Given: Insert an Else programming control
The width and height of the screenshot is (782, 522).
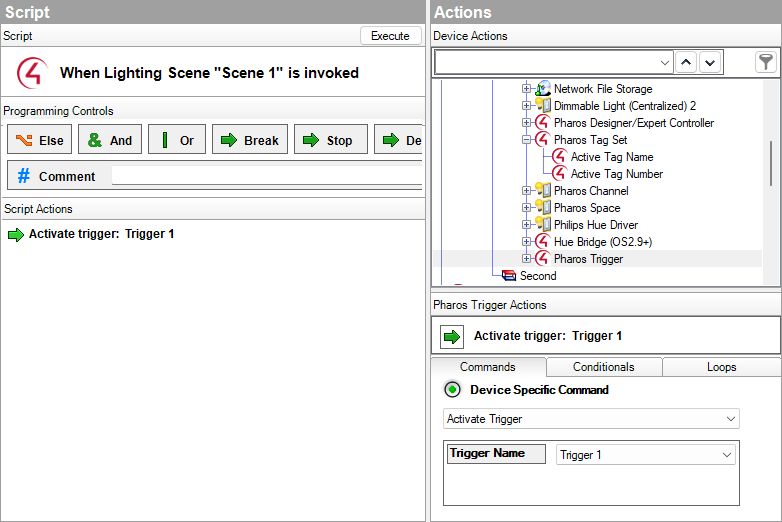Looking at the screenshot, I should [x=40, y=140].
